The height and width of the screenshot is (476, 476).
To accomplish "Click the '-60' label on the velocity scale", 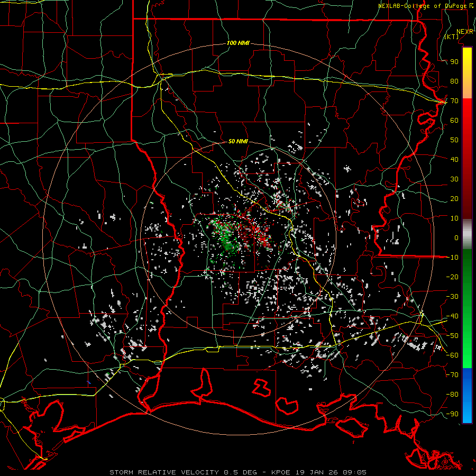I will (x=452, y=355).
